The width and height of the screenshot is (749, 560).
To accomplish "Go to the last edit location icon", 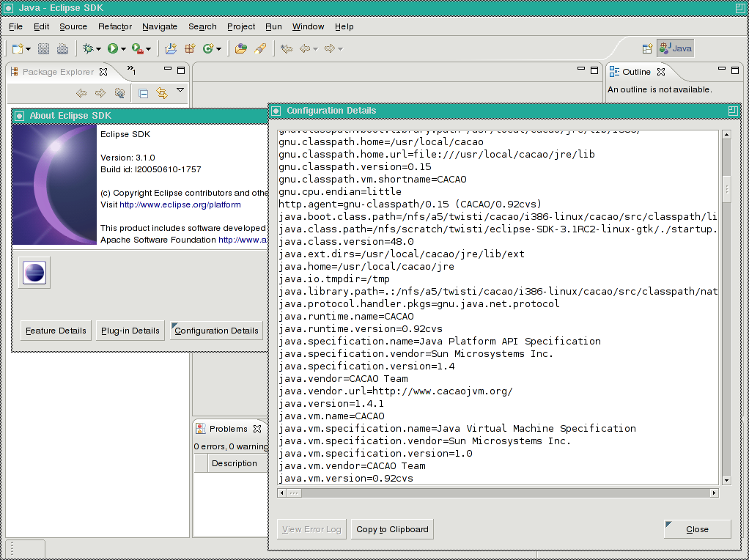I will (x=287, y=48).
